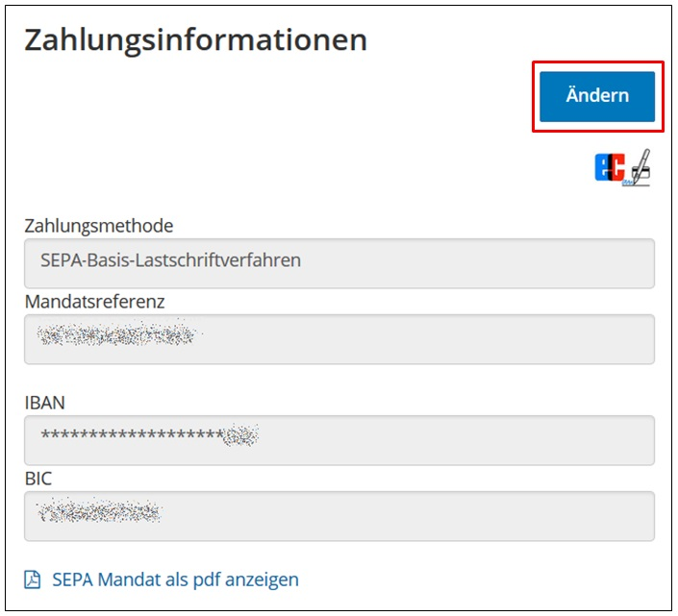Click the Mandatsreferenz label
678x616 pixels.
(x=94, y=302)
